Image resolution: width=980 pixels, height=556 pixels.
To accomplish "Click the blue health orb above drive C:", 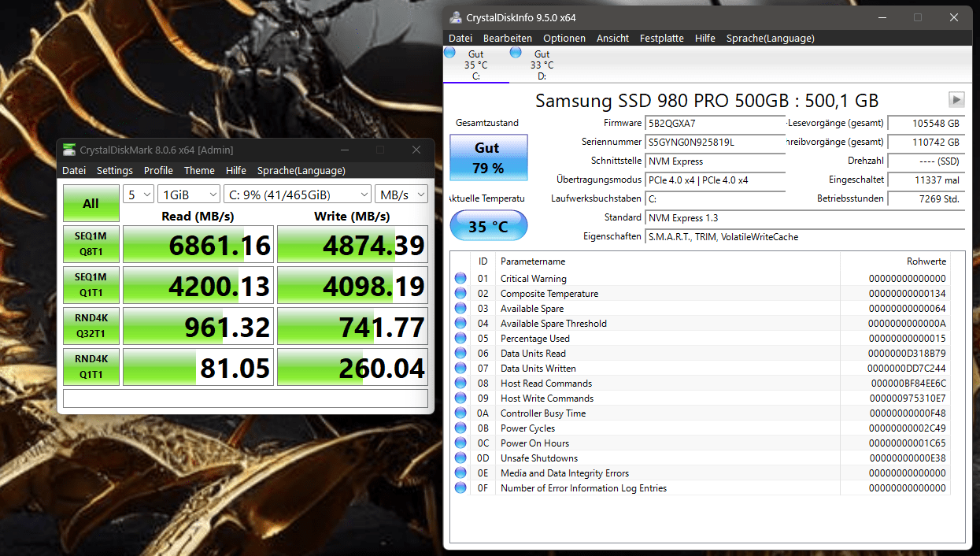I will coord(449,52).
